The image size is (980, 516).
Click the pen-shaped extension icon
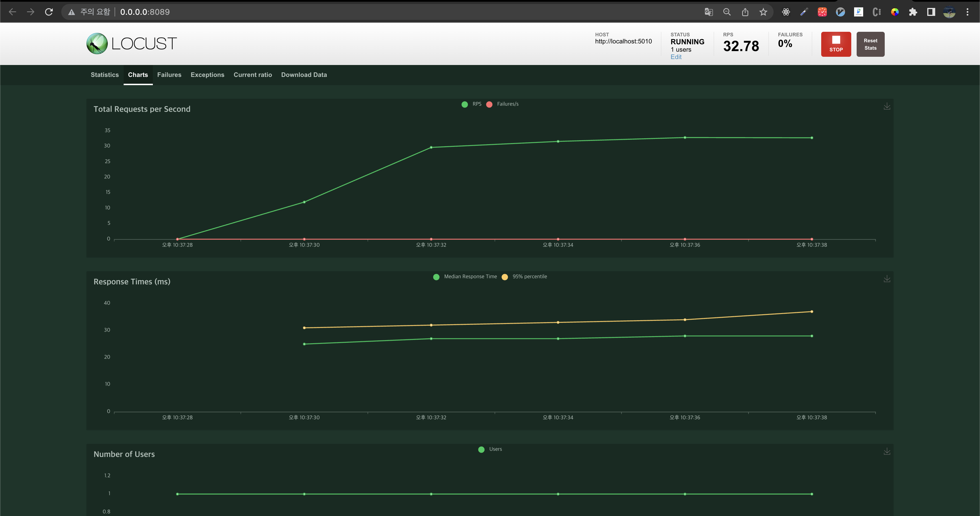pyautogui.click(x=804, y=12)
